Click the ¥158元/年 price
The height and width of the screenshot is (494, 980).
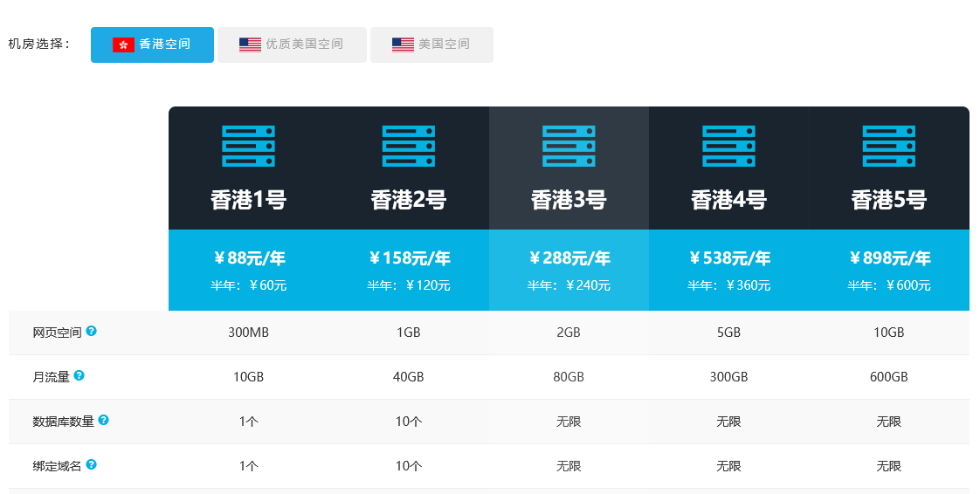point(409,258)
